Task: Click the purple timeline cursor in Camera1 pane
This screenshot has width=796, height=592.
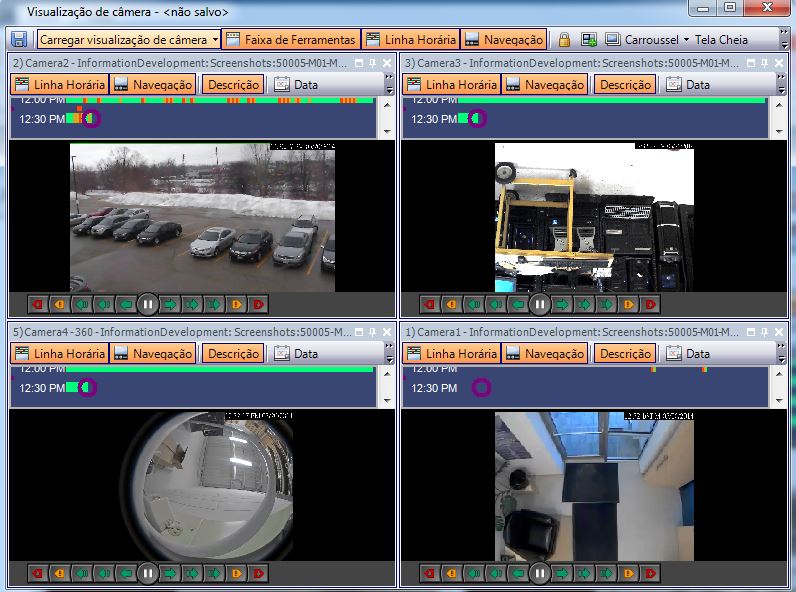Action: pos(481,387)
